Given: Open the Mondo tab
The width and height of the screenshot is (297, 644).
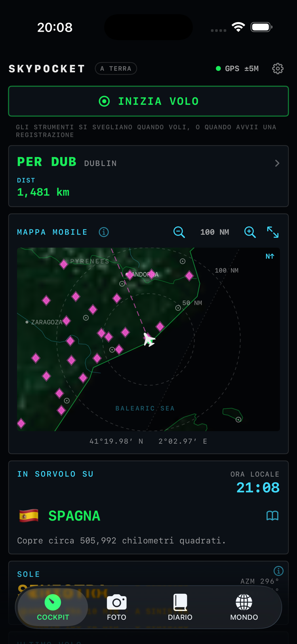Looking at the screenshot, I should 244,607.
